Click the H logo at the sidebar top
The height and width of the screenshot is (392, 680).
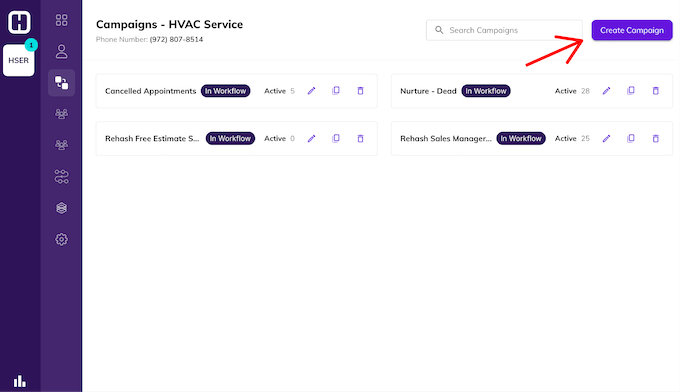tap(19, 22)
